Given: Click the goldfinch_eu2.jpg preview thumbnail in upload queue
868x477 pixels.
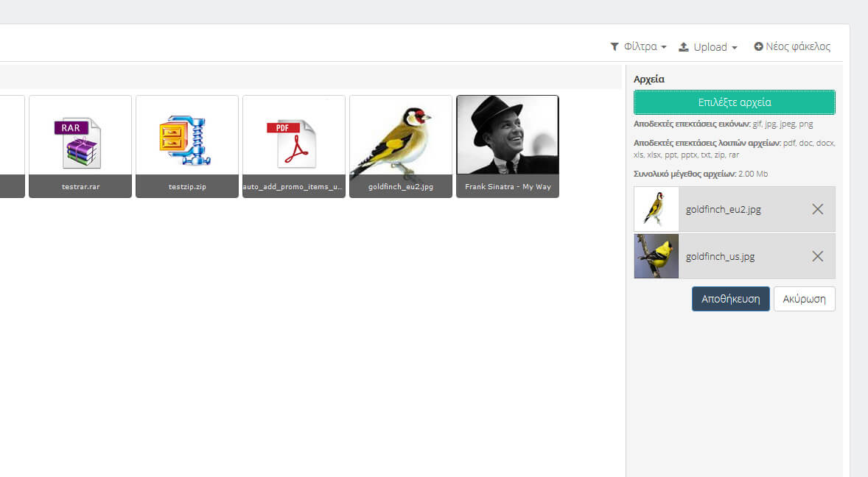Looking at the screenshot, I should click(656, 209).
